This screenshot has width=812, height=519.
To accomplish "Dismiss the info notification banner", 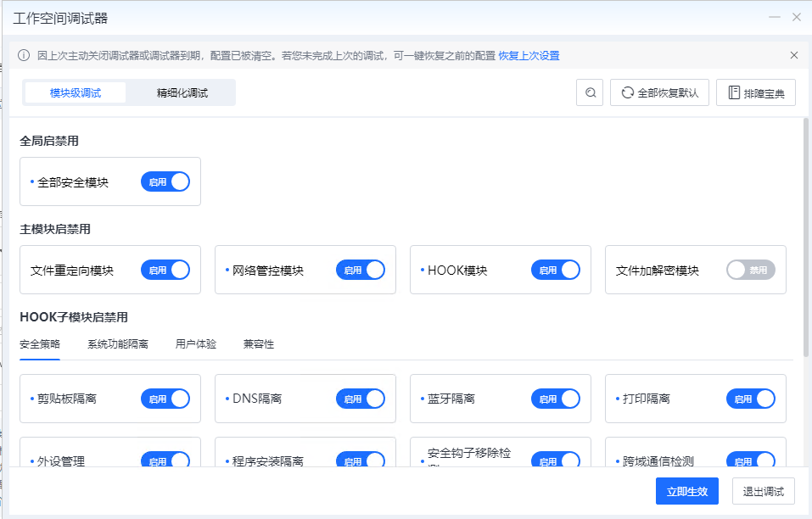I will tap(794, 55).
